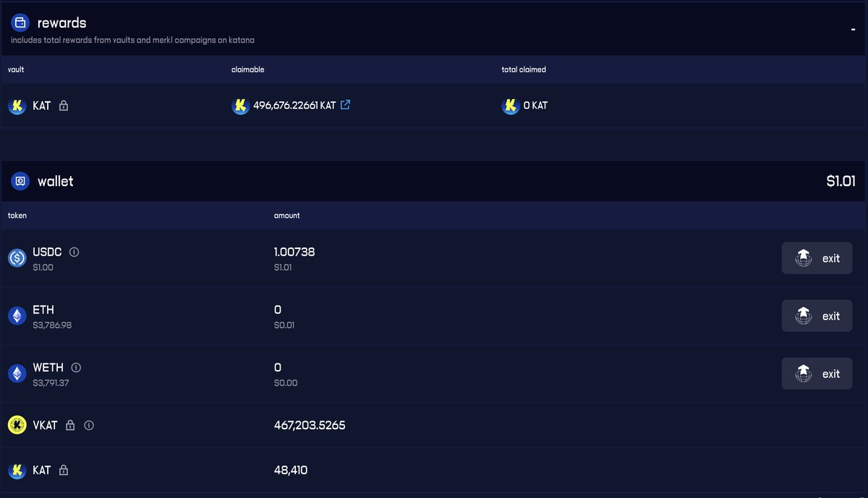The width and height of the screenshot is (868, 498).
Task: Click claimable amount 496,676.22661 KAT
Action: pos(294,106)
